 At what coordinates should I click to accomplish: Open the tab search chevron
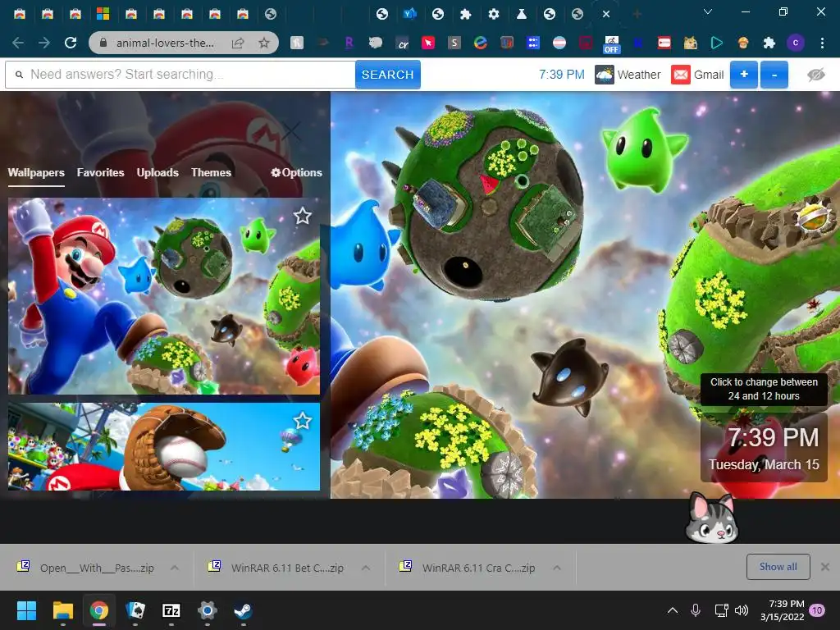click(x=708, y=11)
